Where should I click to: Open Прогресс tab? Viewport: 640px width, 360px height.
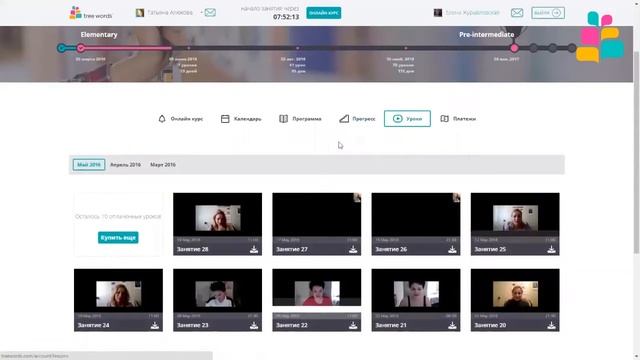(x=357, y=119)
